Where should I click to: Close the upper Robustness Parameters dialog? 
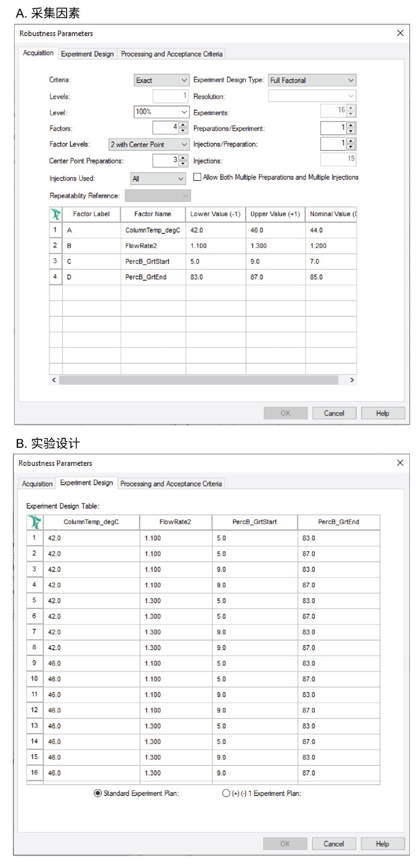pos(400,33)
